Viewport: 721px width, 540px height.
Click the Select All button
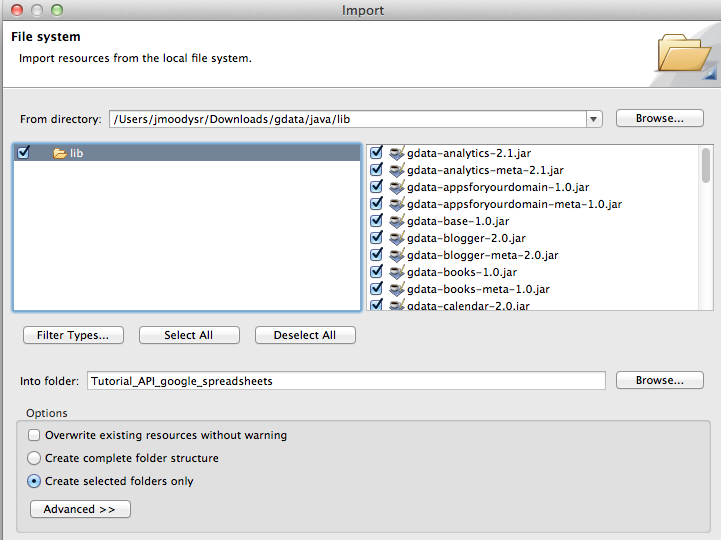189,335
